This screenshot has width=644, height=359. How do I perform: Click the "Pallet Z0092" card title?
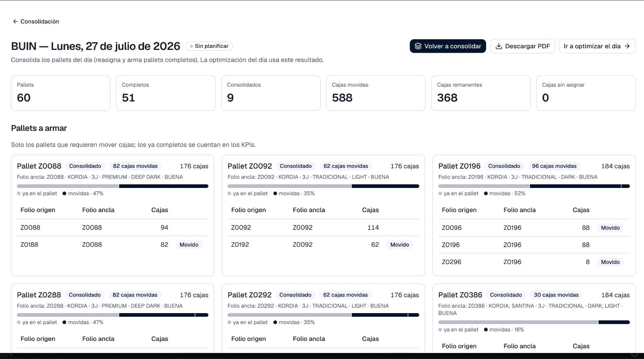coord(250,166)
